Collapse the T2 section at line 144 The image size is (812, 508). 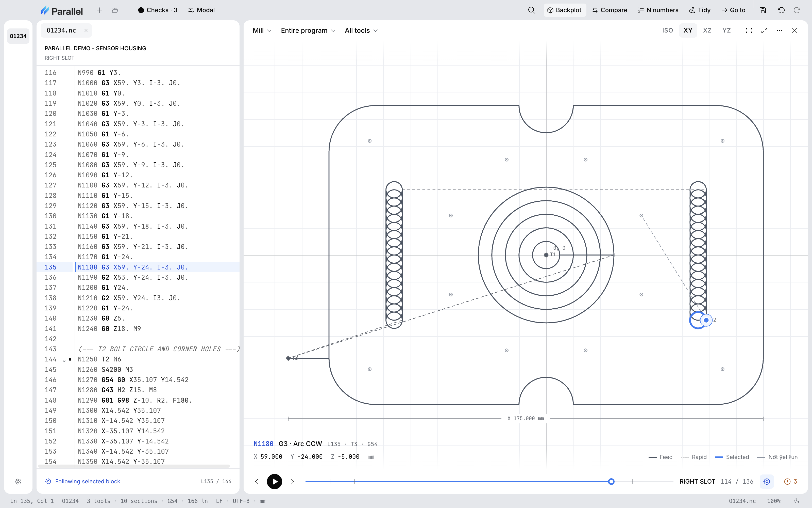point(64,360)
